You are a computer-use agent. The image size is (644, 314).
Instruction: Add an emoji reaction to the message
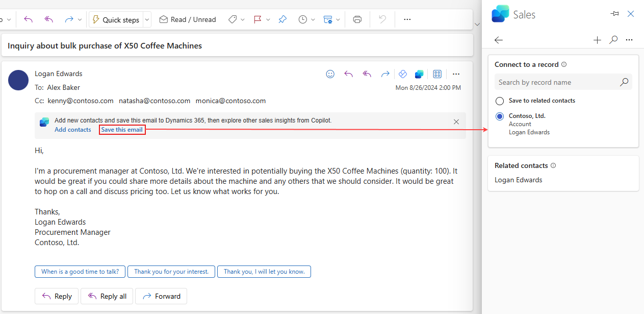tap(330, 74)
